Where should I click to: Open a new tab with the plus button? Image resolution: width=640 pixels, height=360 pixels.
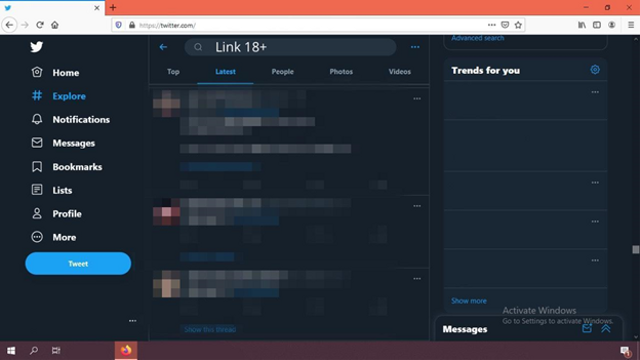pos(113,7)
